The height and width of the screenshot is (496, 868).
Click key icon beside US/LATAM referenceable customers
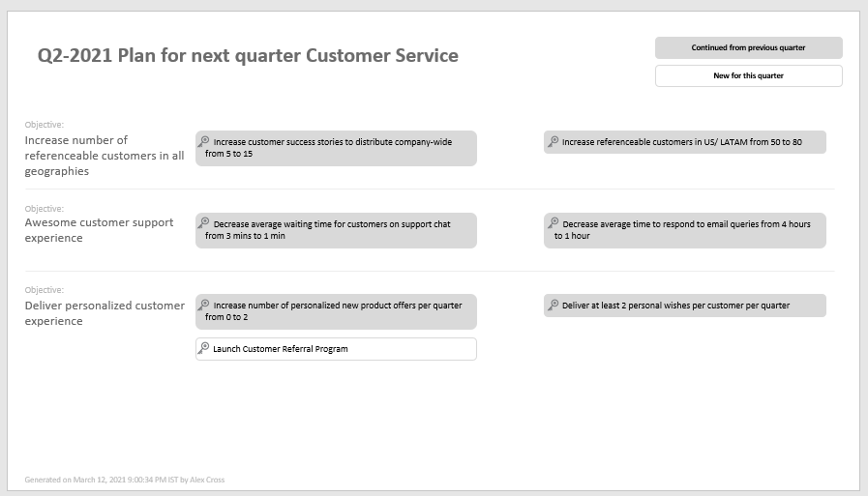[553, 141]
